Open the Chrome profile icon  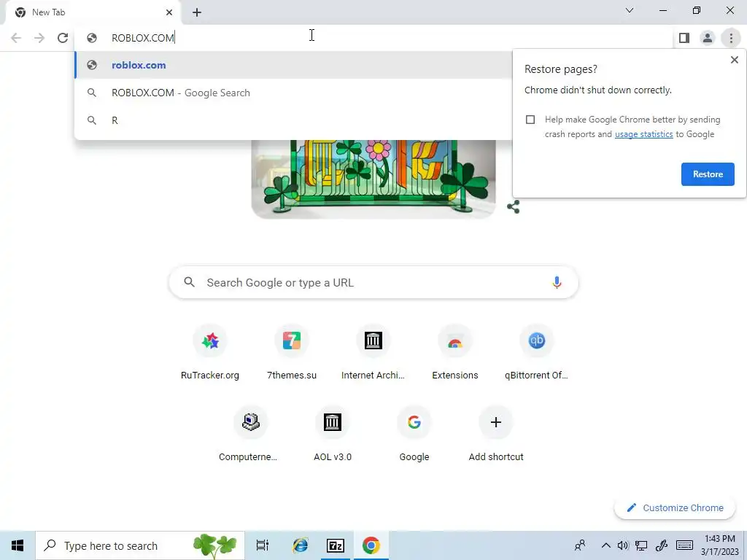tap(708, 38)
